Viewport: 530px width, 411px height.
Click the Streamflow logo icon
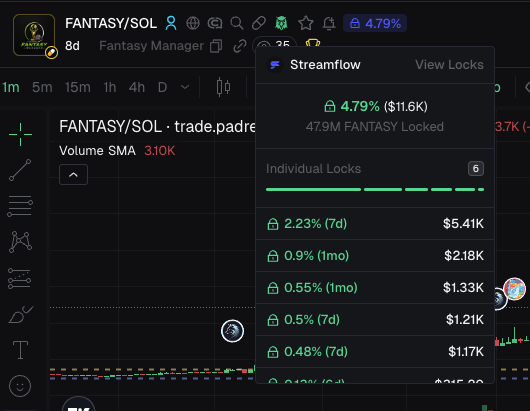click(275, 65)
